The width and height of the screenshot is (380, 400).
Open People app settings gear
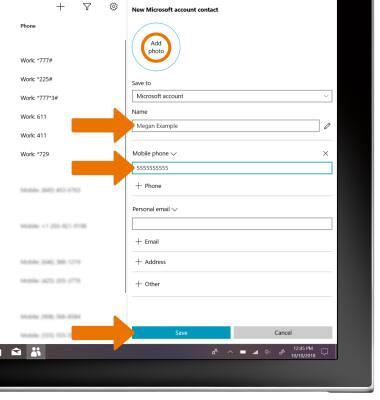(x=114, y=6)
